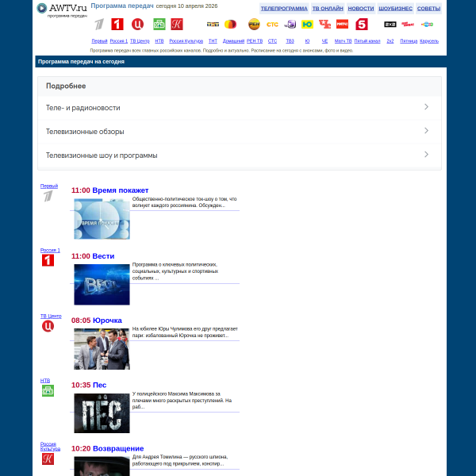476x476 pixels.
Task: Open the AWTV.ru site logo
Action: (x=62, y=10)
